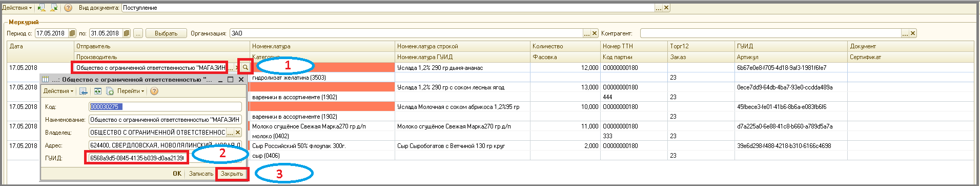Maximize the popup dialog window
Image resolution: width=980 pixels, height=186 pixels.
(231, 80)
